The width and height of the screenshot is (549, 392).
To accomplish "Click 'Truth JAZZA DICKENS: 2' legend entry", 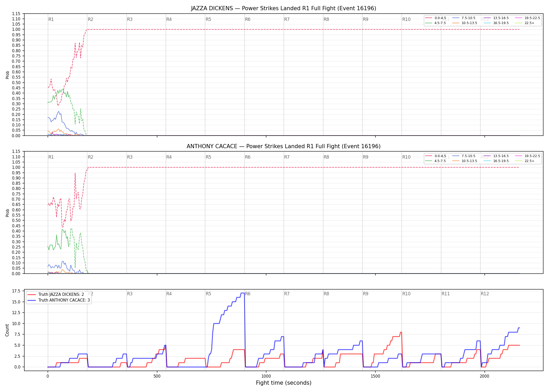I will point(56,295).
